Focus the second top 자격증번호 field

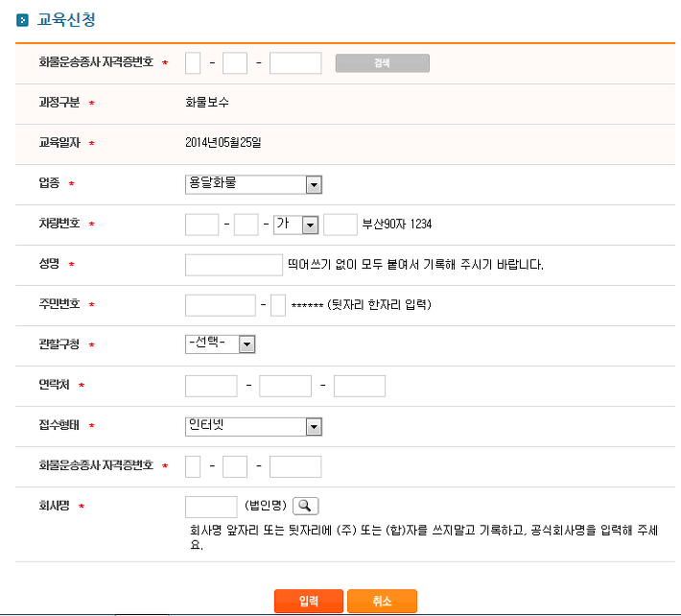click(235, 63)
